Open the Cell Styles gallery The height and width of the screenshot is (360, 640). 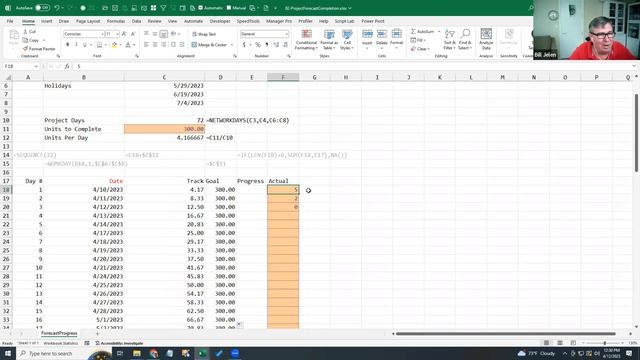(347, 40)
